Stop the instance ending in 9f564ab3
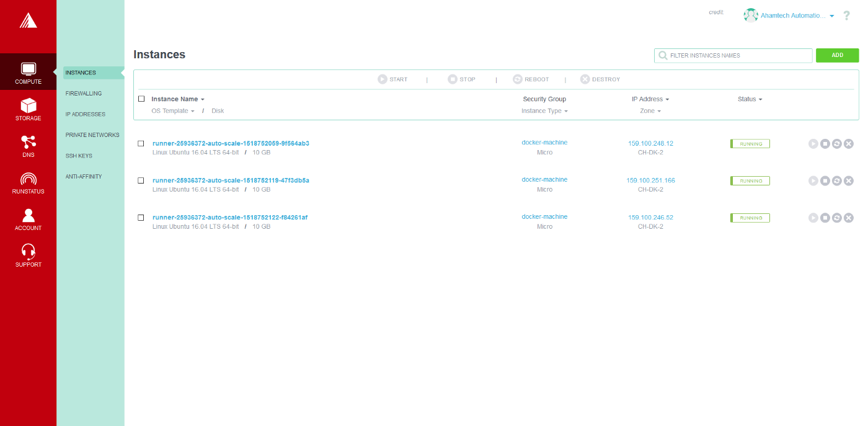Image resolution: width=868 pixels, height=426 pixels. (x=825, y=144)
